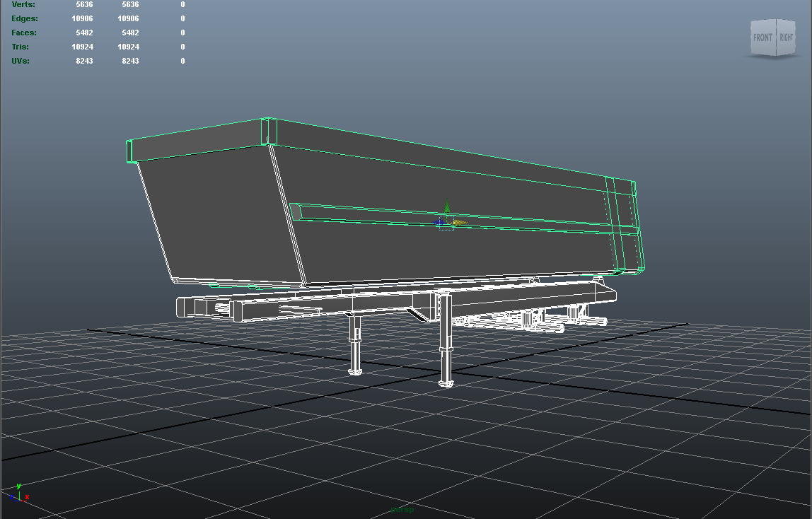Screen dimensions: 812x519
Task: Click the XYZ axis orientation indicator
Action: [19, 494]
